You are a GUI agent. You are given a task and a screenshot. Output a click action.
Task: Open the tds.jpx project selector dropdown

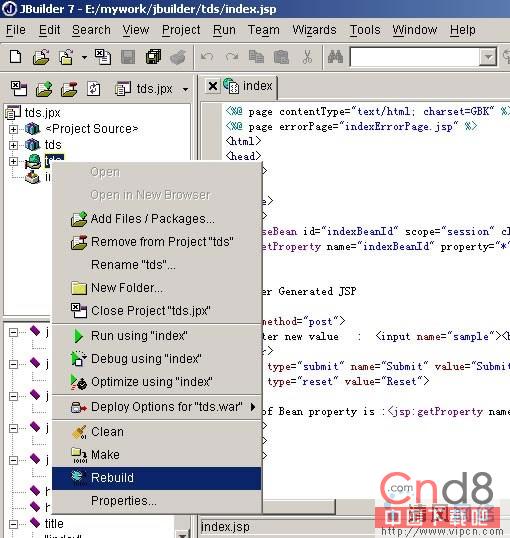click(185, 90)
